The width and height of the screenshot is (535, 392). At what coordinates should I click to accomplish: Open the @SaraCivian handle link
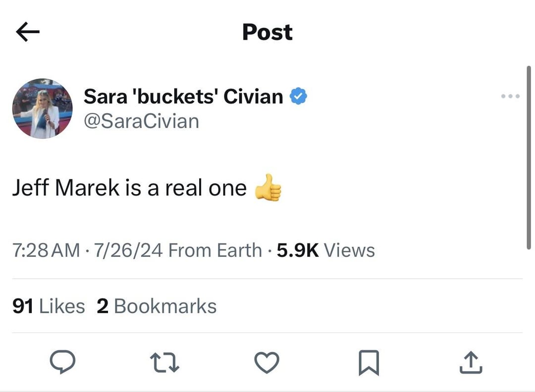[141, 121]
